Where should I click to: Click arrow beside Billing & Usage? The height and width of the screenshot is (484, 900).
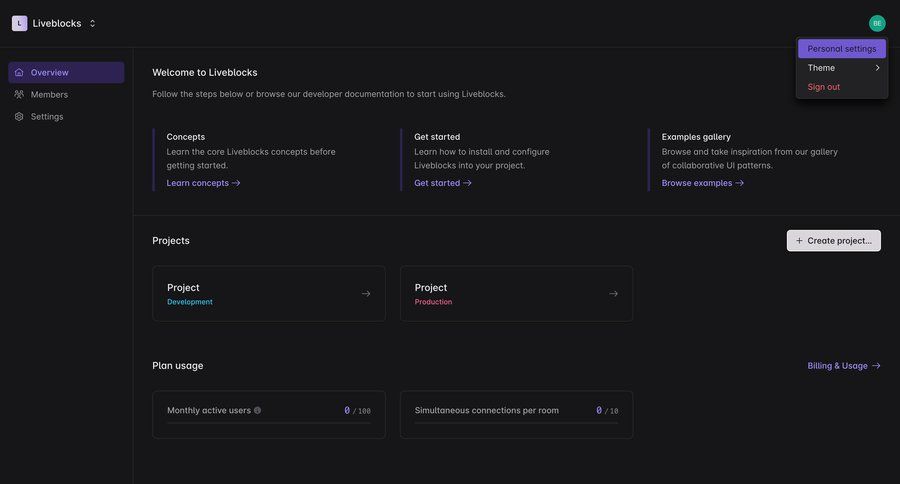(876, 366)
